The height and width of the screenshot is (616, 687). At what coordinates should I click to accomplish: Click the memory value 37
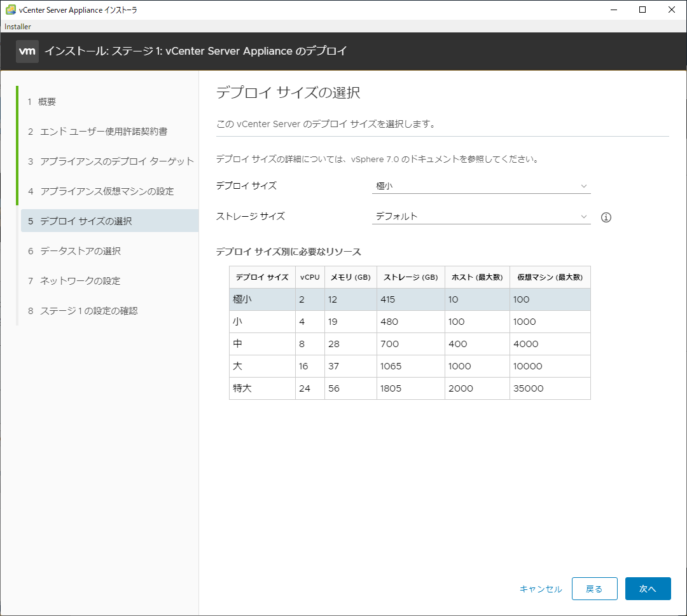pyautogui.click(x=333, y=366)
